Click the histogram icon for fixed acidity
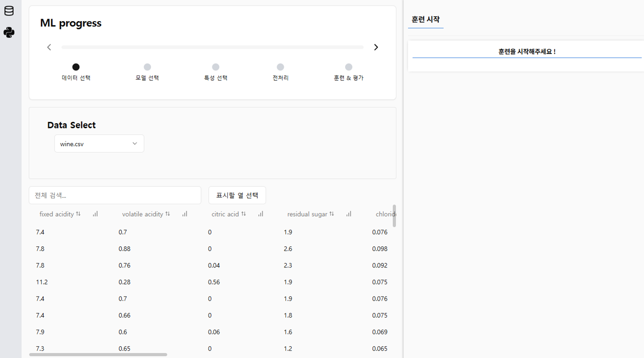 click(95, 213)
